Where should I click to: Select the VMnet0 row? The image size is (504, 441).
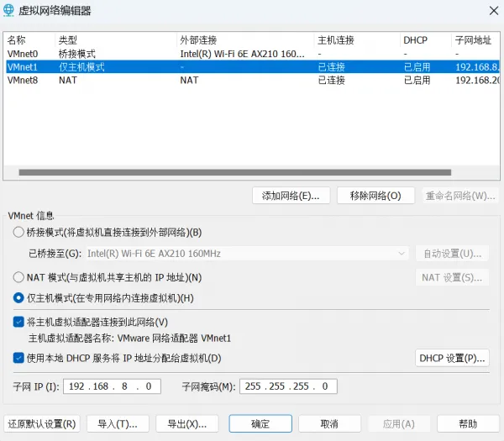click(252, 54)
